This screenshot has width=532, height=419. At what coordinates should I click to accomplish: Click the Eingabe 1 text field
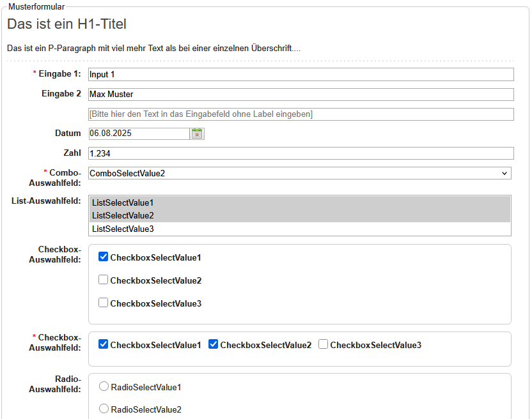point(301,75)
